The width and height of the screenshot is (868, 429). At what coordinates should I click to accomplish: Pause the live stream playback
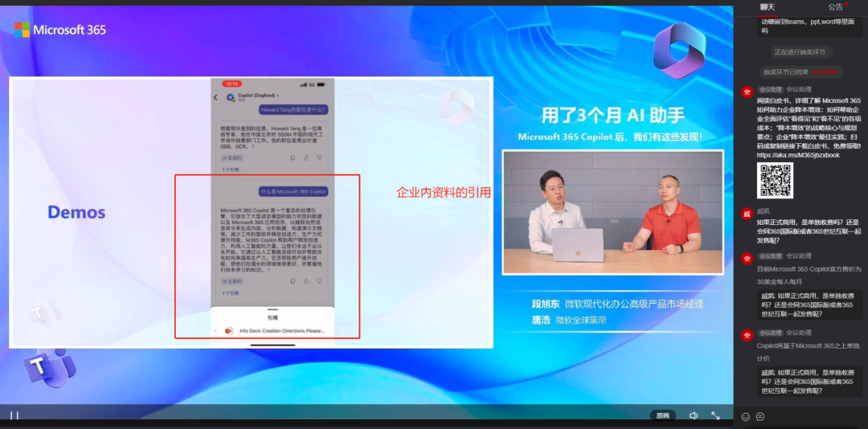point(14,415)
